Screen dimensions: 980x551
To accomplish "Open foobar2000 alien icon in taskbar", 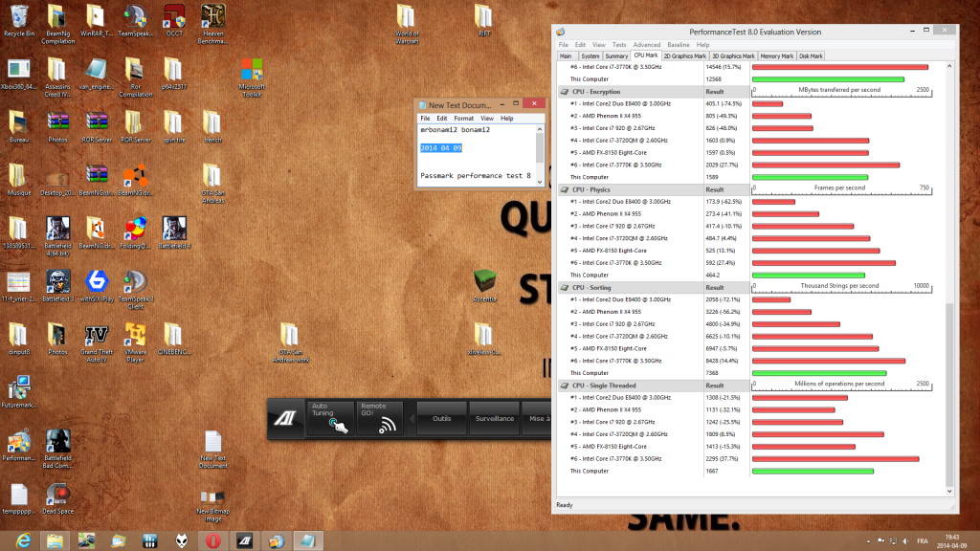I will pyautogui.click(x=181, y=541).
